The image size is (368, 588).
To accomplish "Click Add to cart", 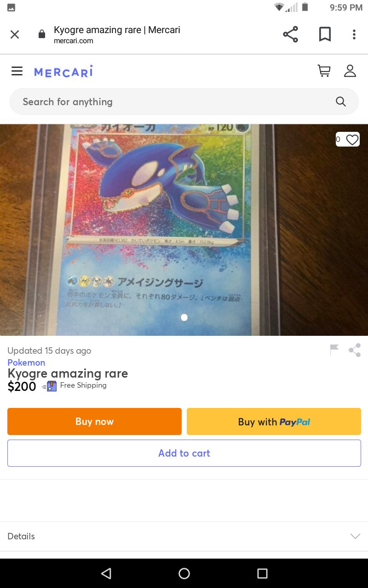I will coord(184,453).
